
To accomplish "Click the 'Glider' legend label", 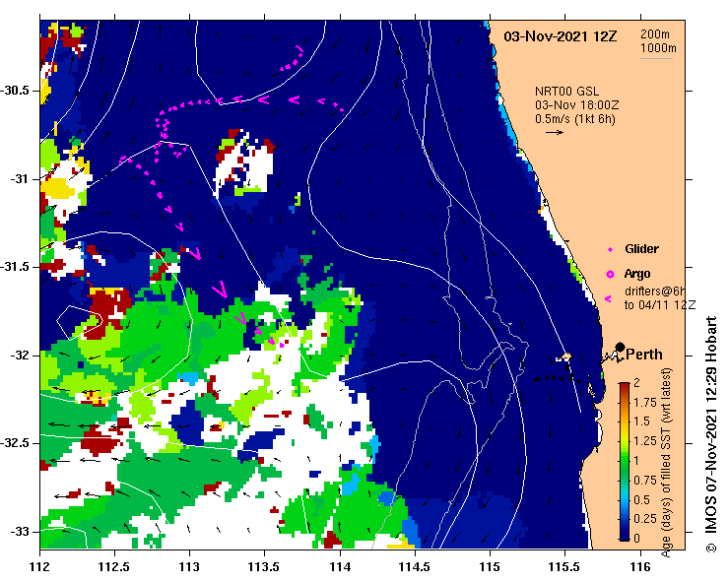I will 641,249.
